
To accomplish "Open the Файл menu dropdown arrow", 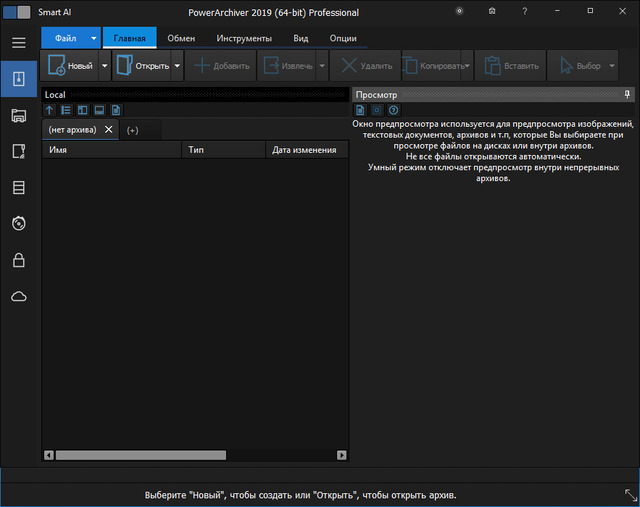I will pos(94,38).
